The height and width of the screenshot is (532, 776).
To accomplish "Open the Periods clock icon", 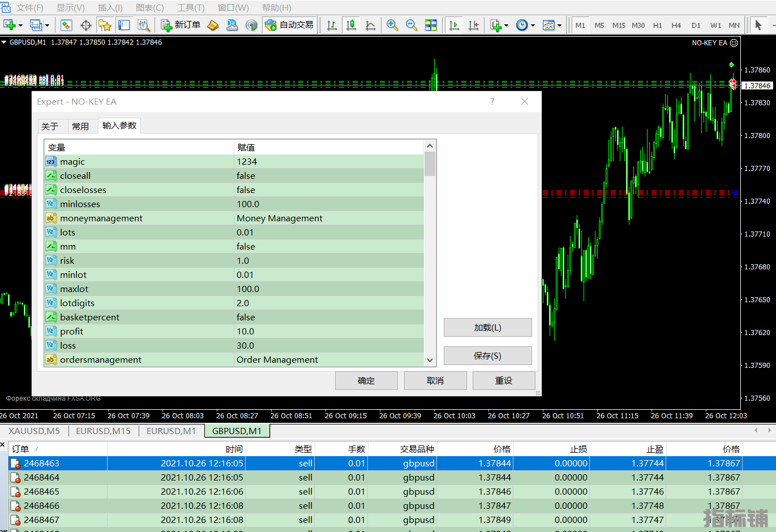I will (x=522, y=25).
